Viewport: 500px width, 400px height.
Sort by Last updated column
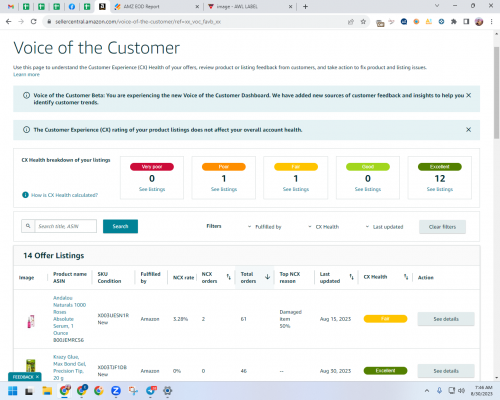(351, 277)
